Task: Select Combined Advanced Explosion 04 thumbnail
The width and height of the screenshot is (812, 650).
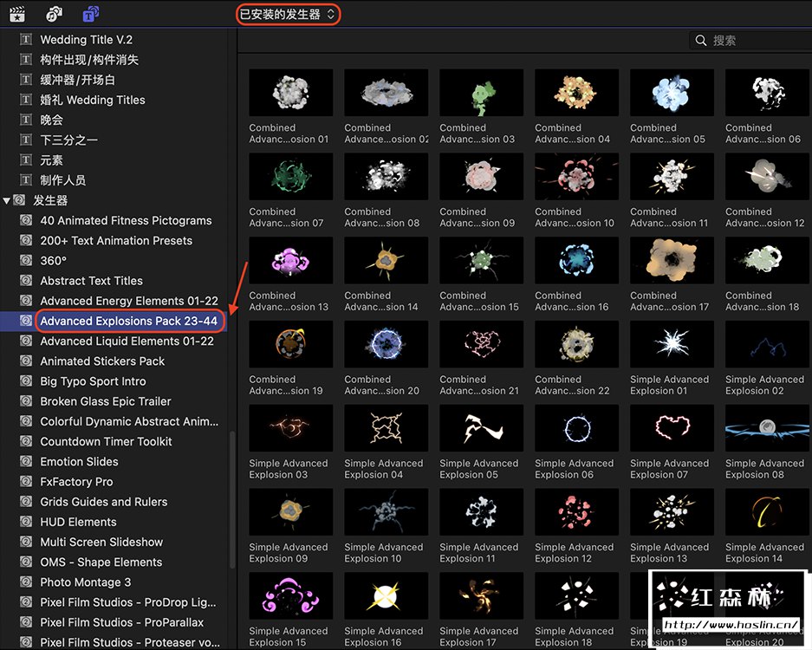Action: tap(577, 93)
